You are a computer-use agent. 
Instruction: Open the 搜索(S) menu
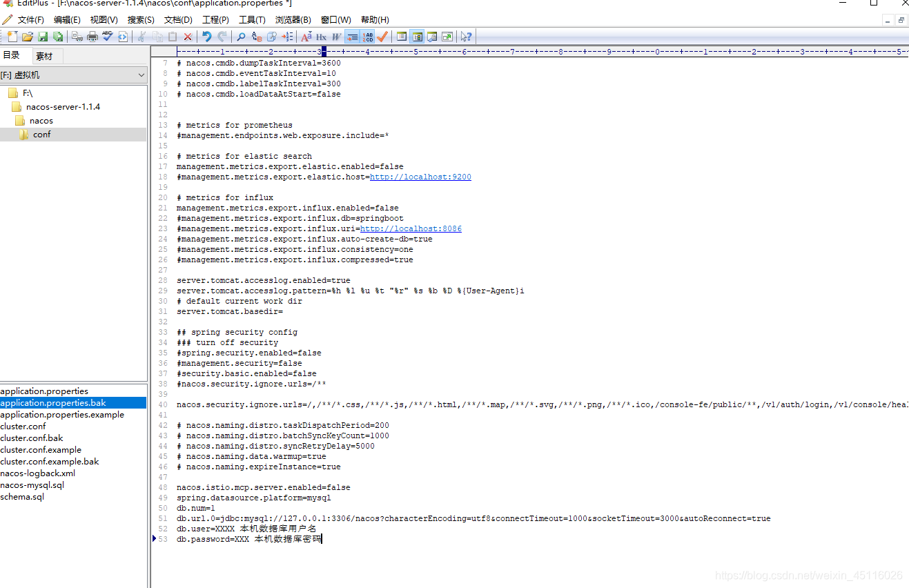[x=141, y=20]
